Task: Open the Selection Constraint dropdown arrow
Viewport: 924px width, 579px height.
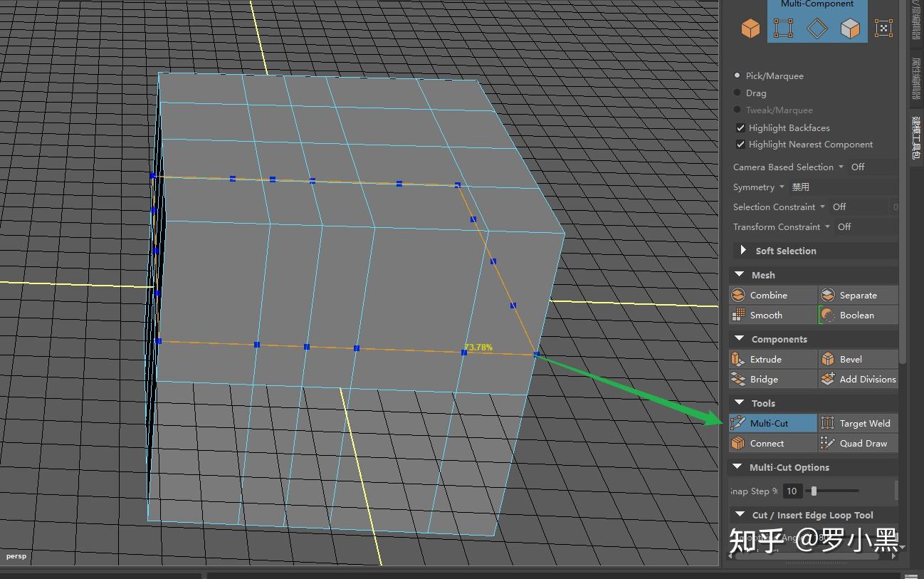Action: click(x=823, y=207)
